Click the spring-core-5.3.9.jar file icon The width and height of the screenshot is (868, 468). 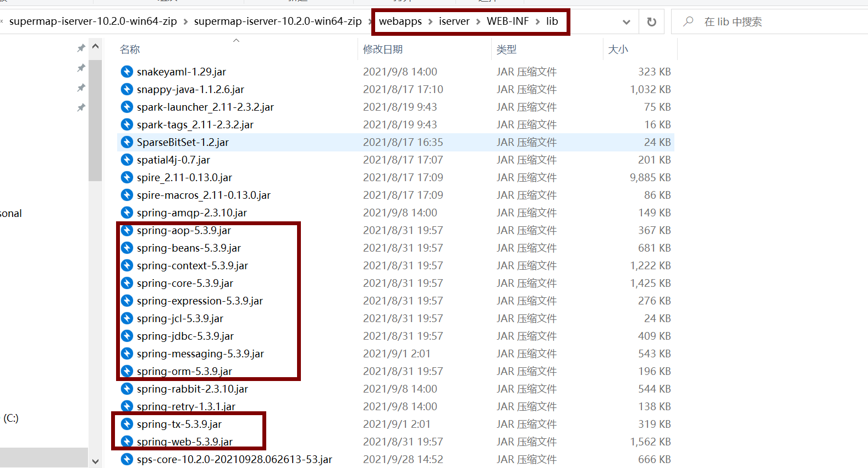pyautogui.click(x=127, y=283)
